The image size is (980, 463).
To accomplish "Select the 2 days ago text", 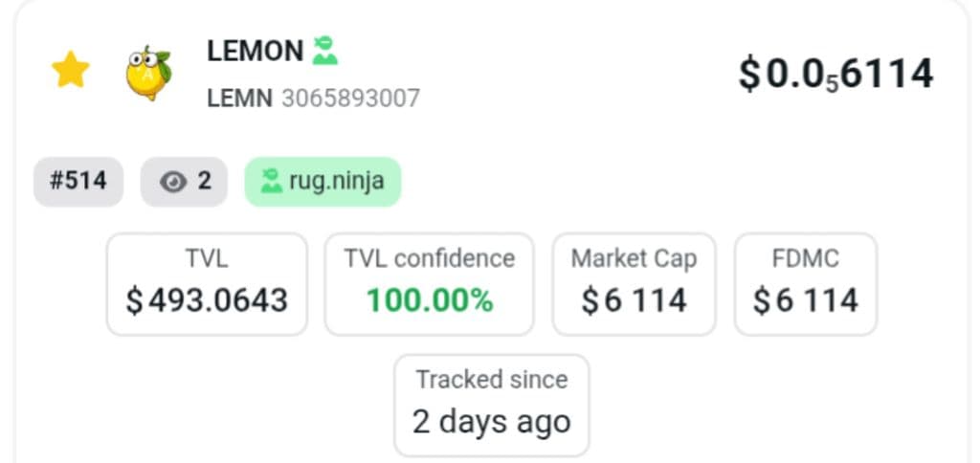I will pos(492,421).
